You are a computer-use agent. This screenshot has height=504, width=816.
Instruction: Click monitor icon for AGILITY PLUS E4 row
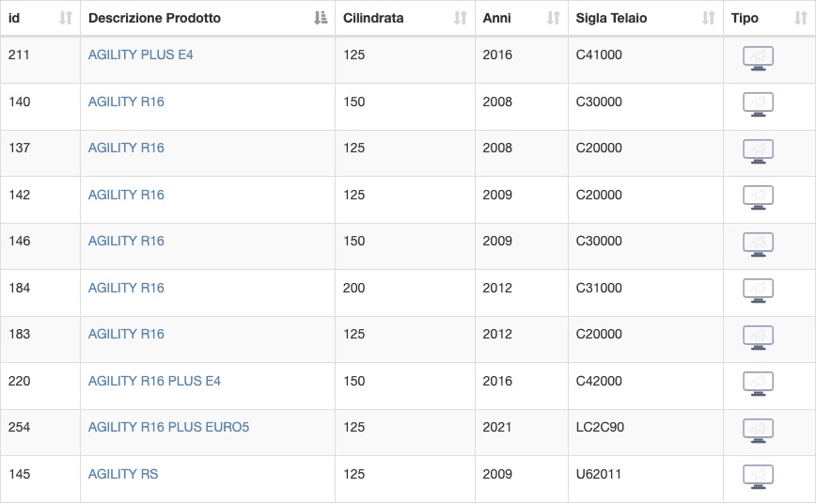[x=758, y=58]
